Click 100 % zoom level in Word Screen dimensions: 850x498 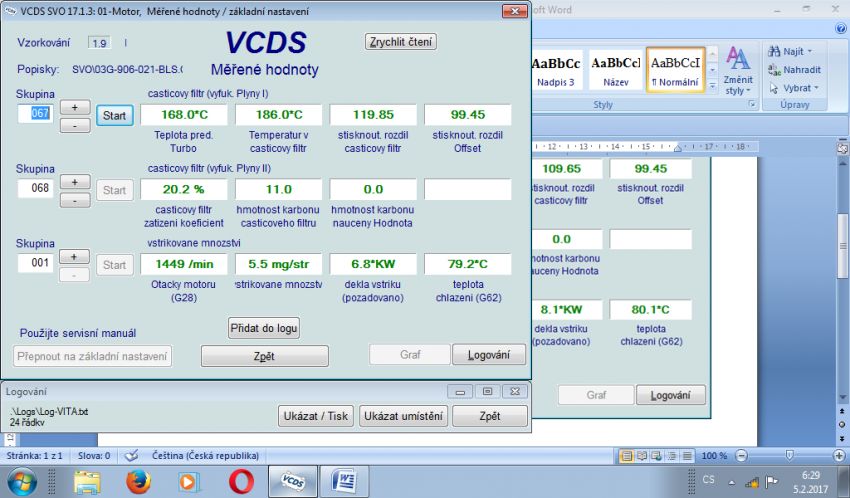tap(714, 456)
